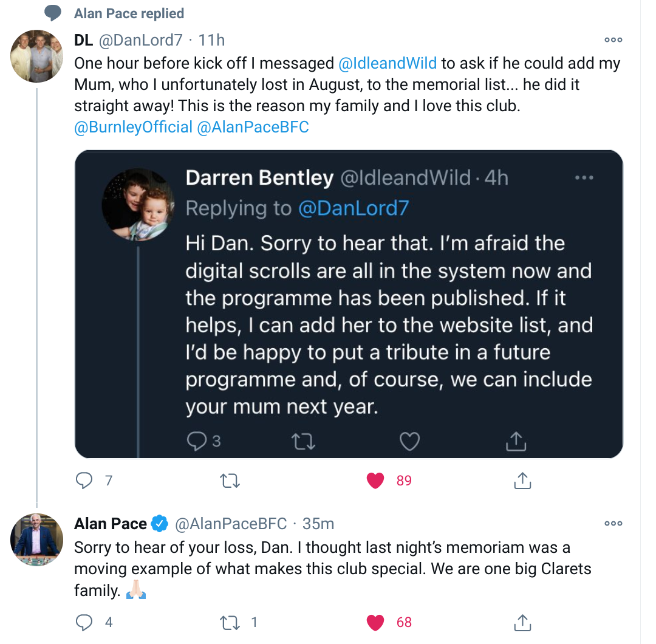Click the comment icon in the quoted tweet
Viewport: 656px width, 644px height.
click(x=197, y=441)
